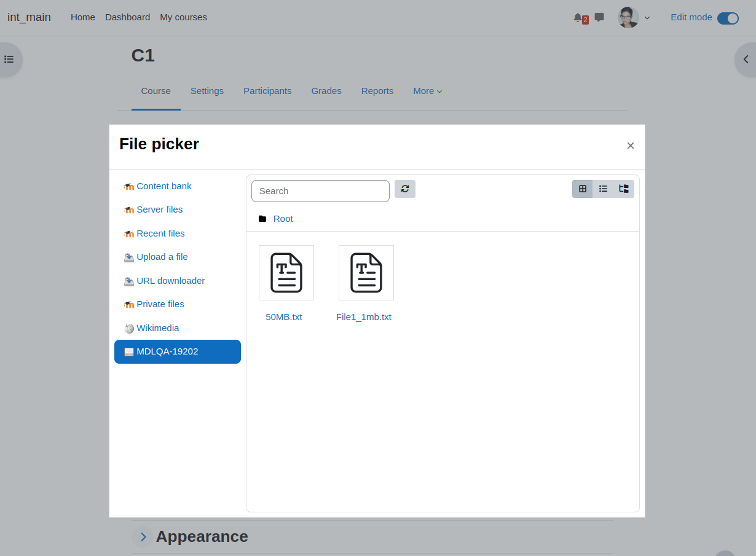Switch to the Grades tab
This screenshot has height=556, width=756.
[x=326, y=91]
